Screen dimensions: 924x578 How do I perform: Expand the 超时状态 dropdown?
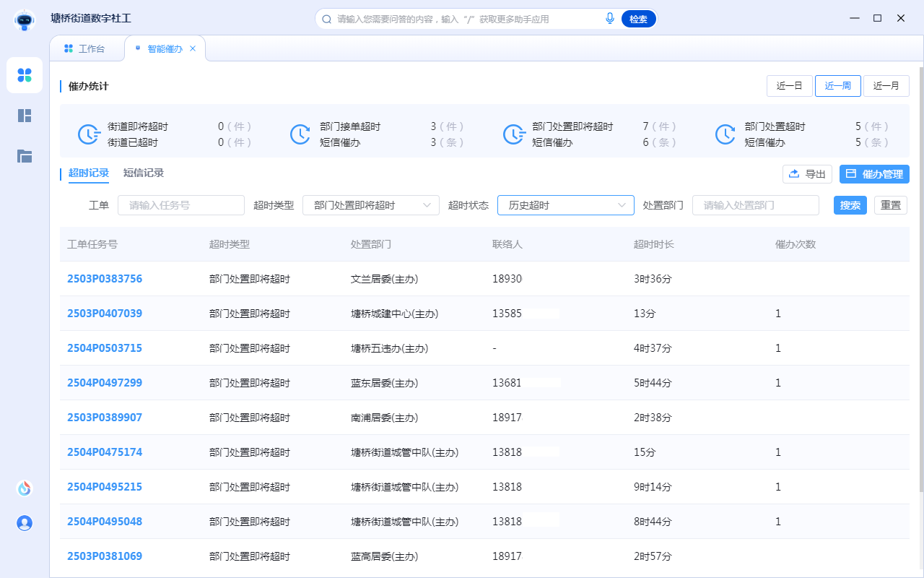(x=565, y=205)
